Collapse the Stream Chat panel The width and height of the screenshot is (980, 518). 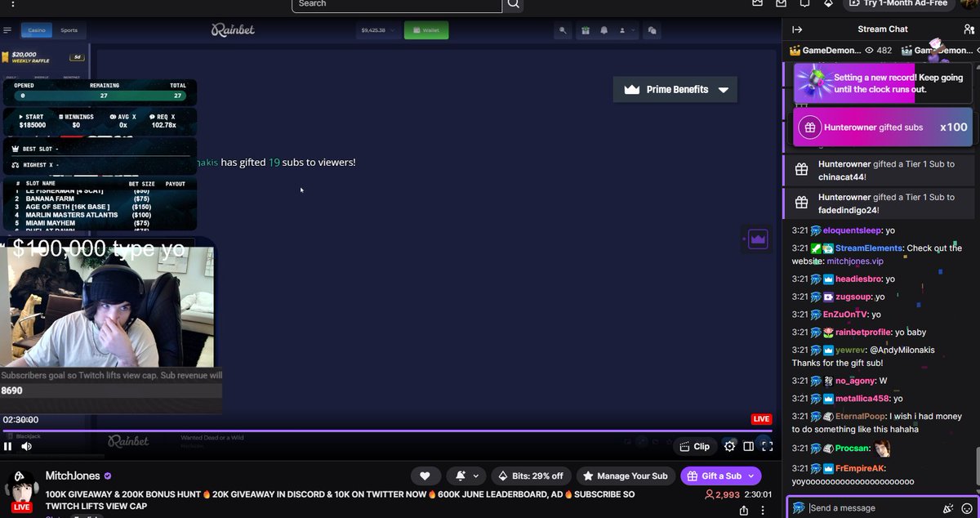tap(798, 29)
